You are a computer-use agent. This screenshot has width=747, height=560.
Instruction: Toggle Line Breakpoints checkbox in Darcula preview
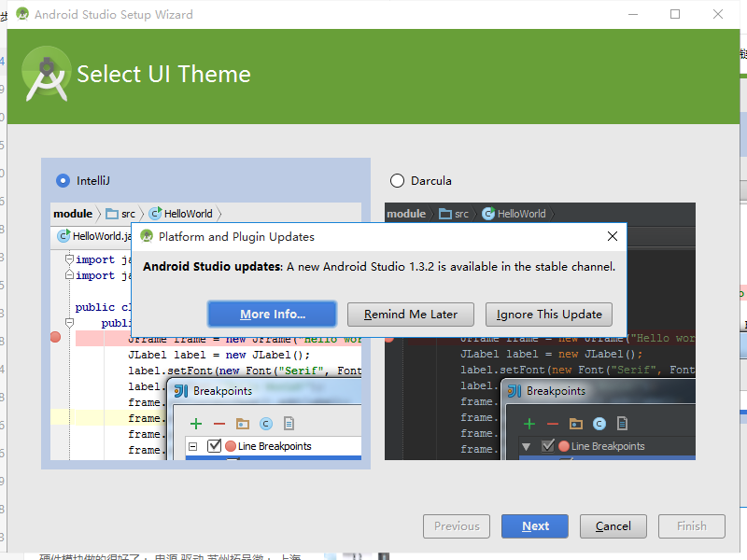(x=548, y=446)
